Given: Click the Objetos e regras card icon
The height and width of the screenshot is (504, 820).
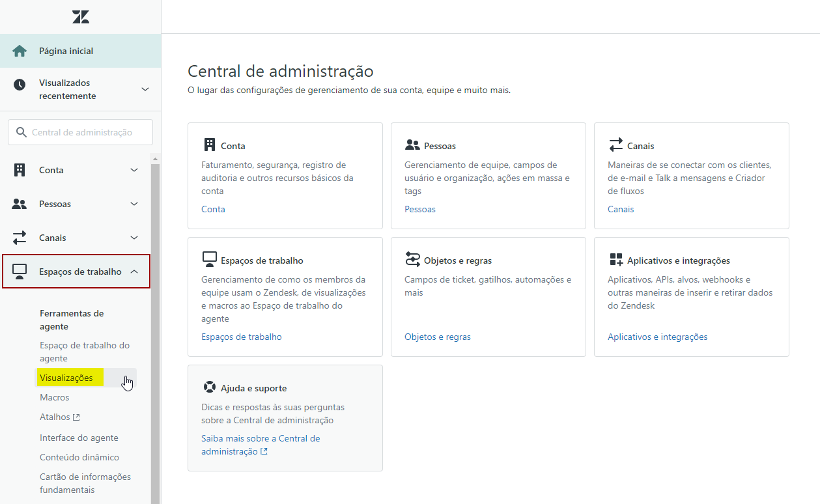Looking at the screenshot, I should 412,259.
